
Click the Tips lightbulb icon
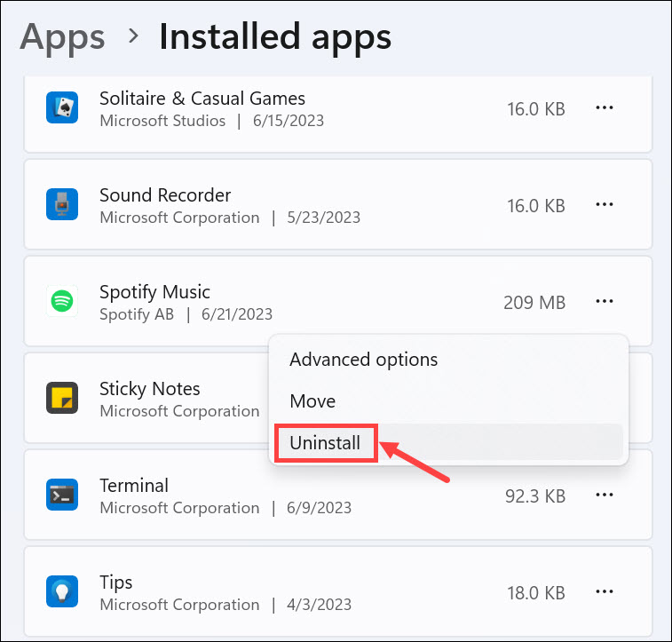(x=62, y=592)
